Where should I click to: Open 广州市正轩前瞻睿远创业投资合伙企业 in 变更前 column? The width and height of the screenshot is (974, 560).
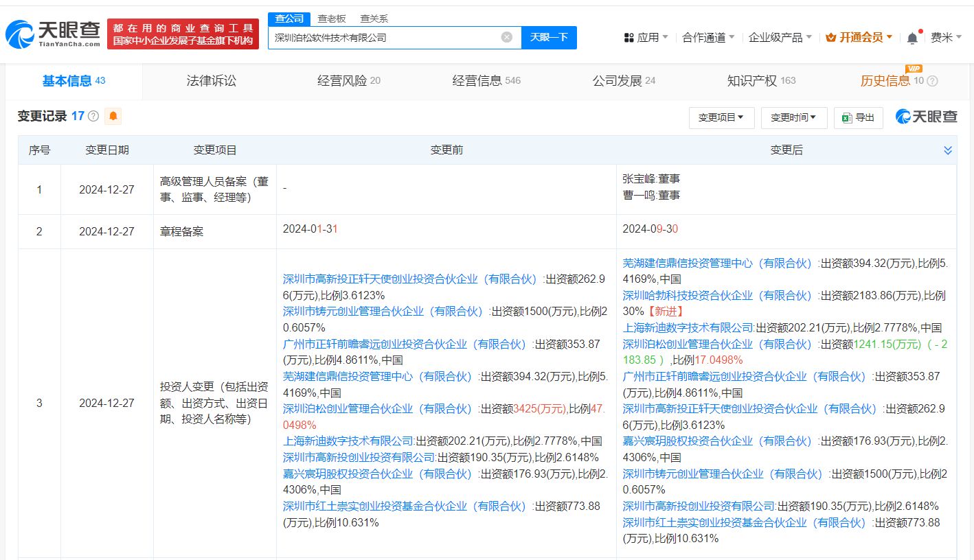pos(405,344)
